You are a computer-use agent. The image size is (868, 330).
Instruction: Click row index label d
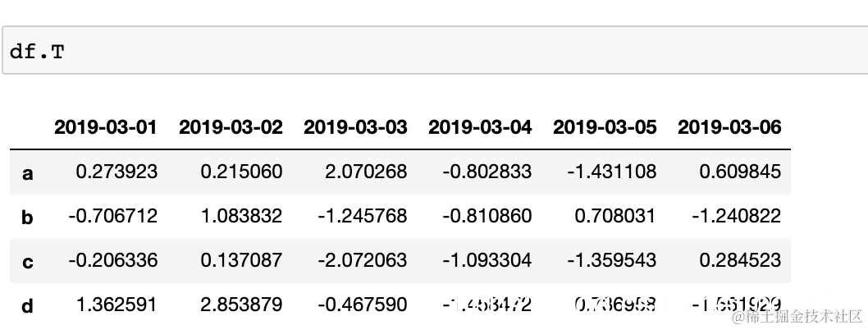click(28, 305)
